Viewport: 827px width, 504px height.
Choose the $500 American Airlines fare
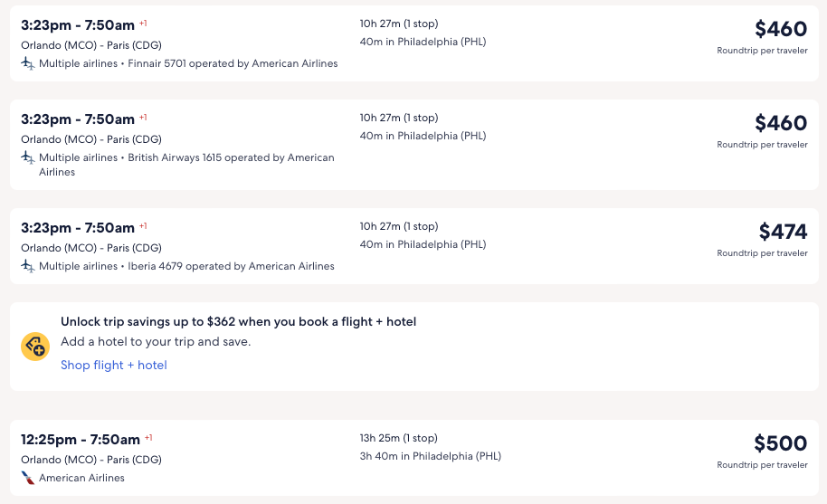coord(780,443)
